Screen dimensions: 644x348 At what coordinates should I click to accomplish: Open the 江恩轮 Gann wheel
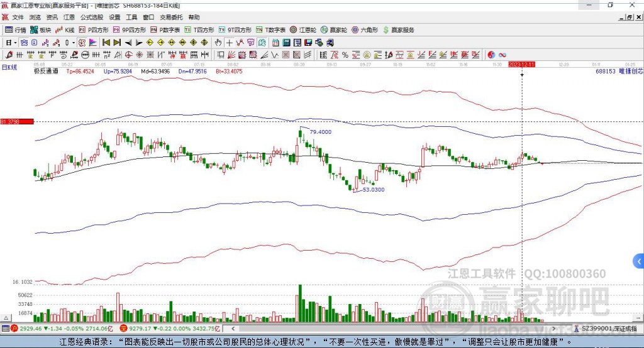click(303, 30)
